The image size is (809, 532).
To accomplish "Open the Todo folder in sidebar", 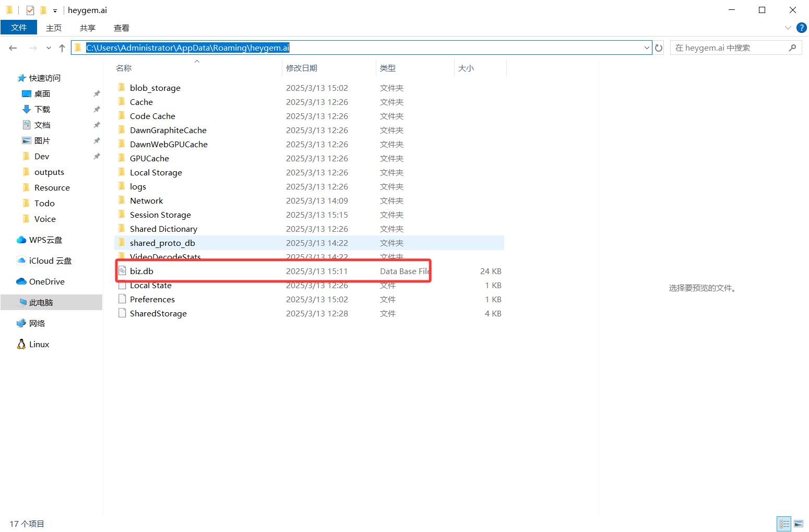I will (44, 203).
